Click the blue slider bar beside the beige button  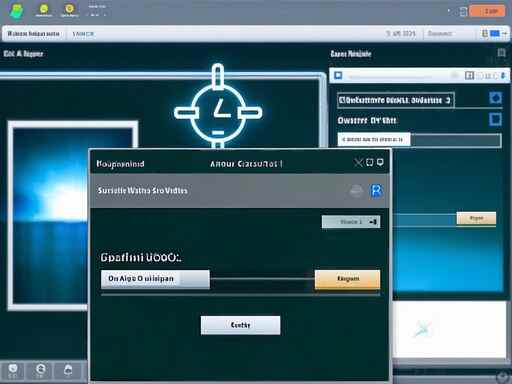click(425, 220)
